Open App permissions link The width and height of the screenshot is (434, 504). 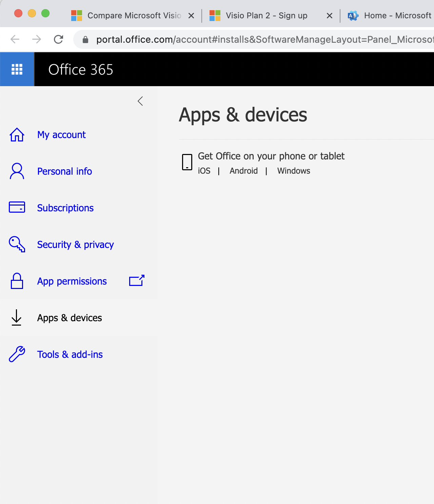72,281
